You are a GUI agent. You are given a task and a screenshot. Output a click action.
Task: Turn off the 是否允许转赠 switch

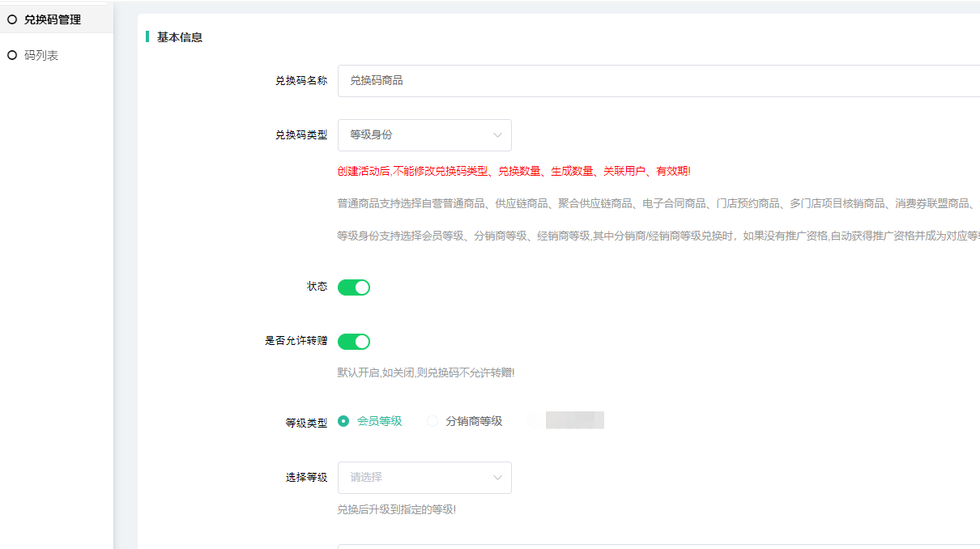click(354, 342)
